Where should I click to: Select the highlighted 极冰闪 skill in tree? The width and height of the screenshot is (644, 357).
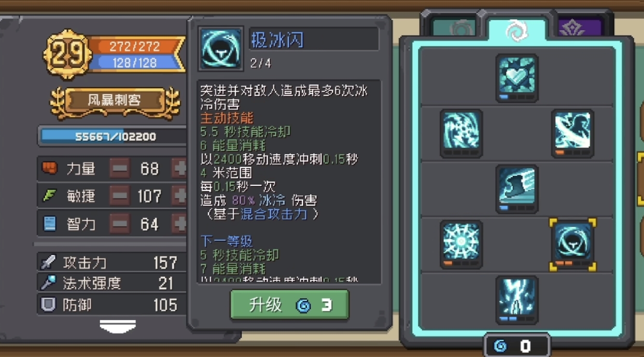coord(573,244)
